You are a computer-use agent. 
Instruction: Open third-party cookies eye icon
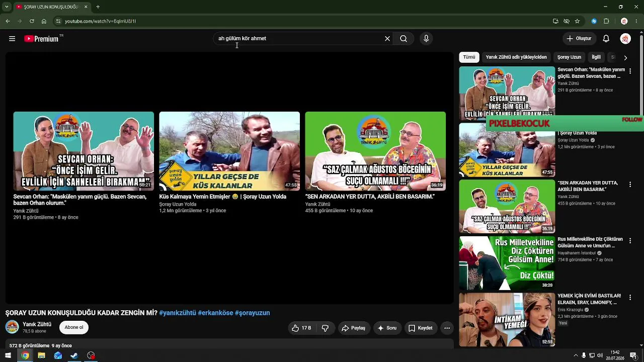click(567, 21)
